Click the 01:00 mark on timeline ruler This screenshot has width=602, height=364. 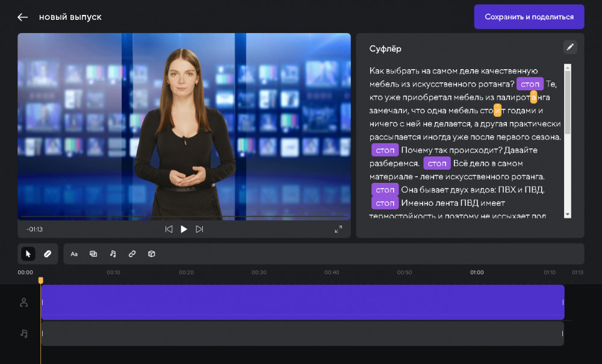click(x=477, y=273)
